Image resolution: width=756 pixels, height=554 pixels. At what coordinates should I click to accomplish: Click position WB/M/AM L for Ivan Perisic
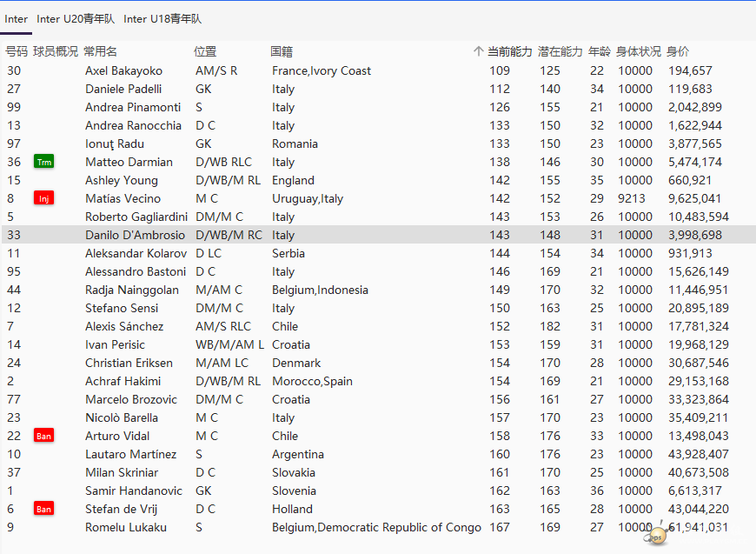pyautogui.click(x=230, y=344)
